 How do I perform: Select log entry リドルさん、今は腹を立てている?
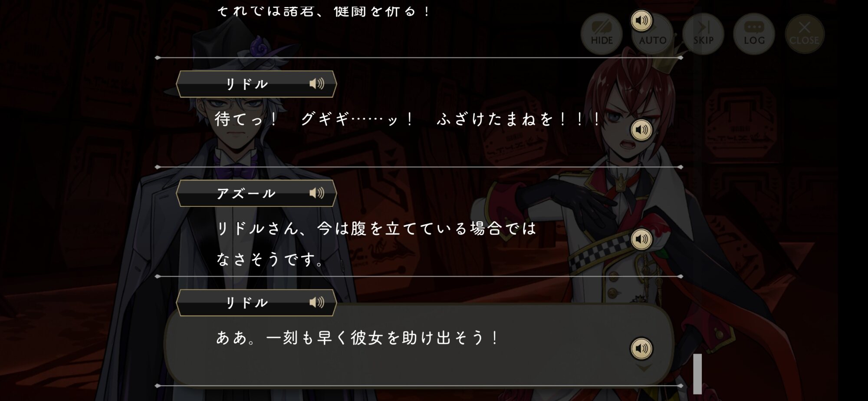(x=376, y=229)
